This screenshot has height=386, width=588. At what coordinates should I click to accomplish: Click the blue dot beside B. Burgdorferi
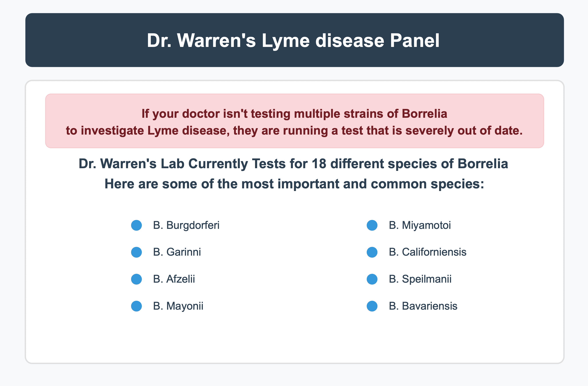click(136, 225)
